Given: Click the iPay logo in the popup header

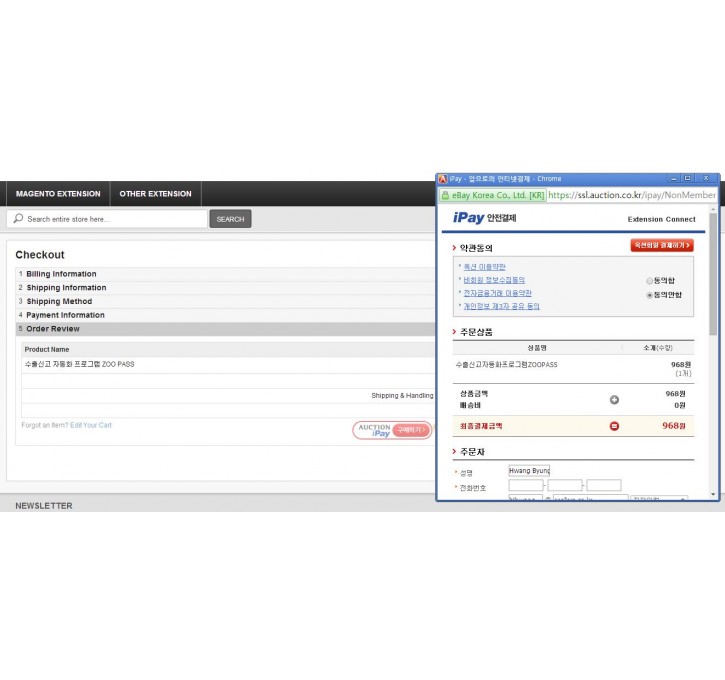Looking at the screenshot, I should [x=469, y=218].
